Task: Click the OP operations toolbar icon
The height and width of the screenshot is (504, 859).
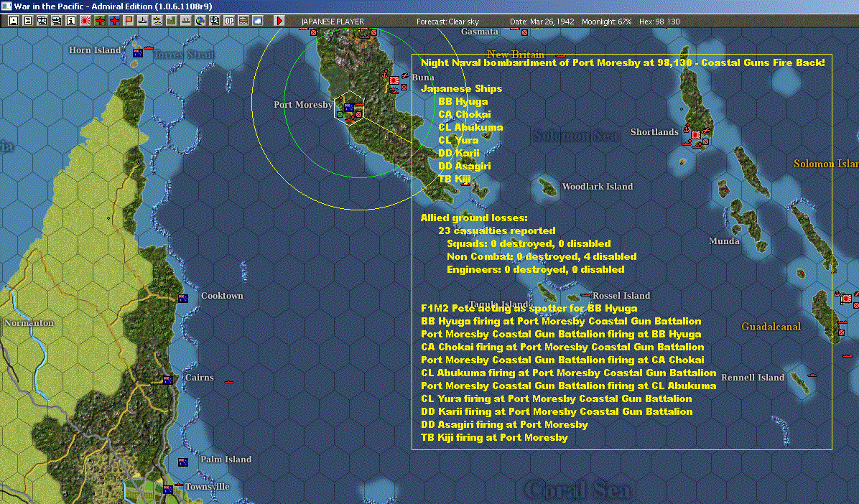Action: (229, 21)
